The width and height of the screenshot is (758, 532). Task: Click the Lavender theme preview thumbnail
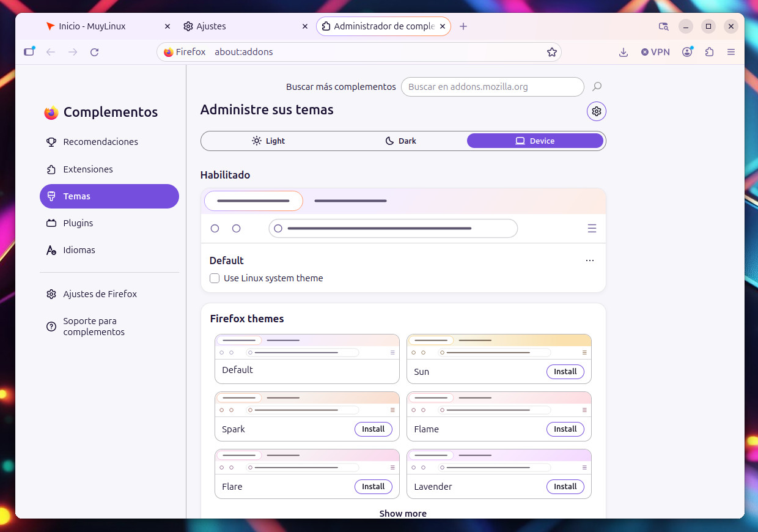pos(499,462)
